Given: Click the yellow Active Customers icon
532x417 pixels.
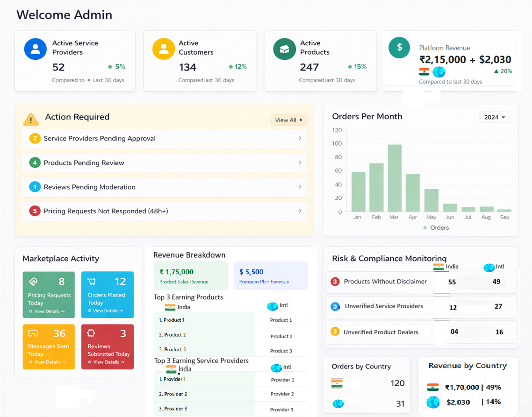Looking at the screenshot, I should pos(164,49).
